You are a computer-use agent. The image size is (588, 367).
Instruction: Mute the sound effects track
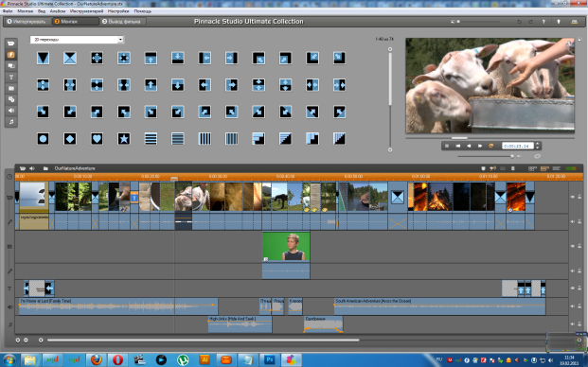point(573,306)
